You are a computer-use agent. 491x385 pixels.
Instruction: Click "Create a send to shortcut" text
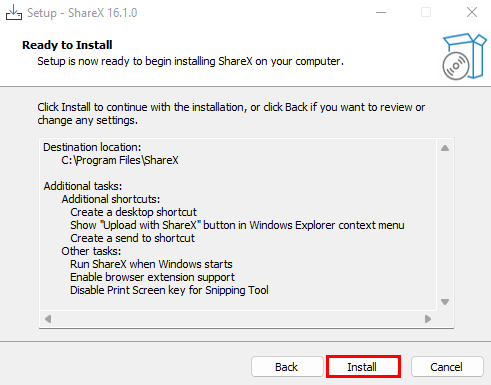point(132,238)
